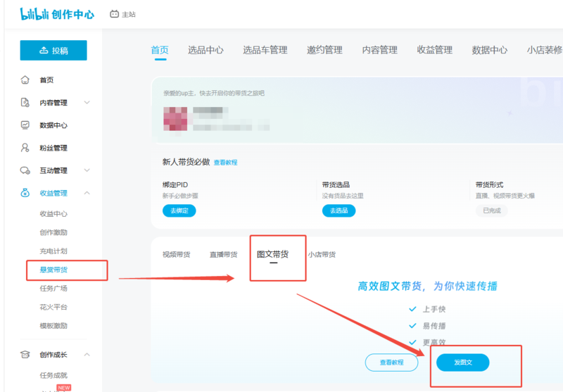
Task: Click the 数据中心 chart icon
Action: click(25, 125)
